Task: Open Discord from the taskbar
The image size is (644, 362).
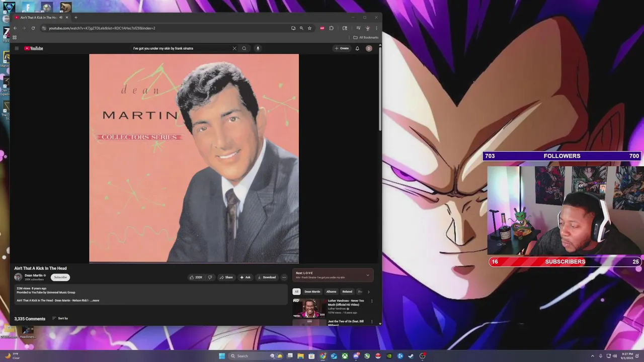Action: 356,356
